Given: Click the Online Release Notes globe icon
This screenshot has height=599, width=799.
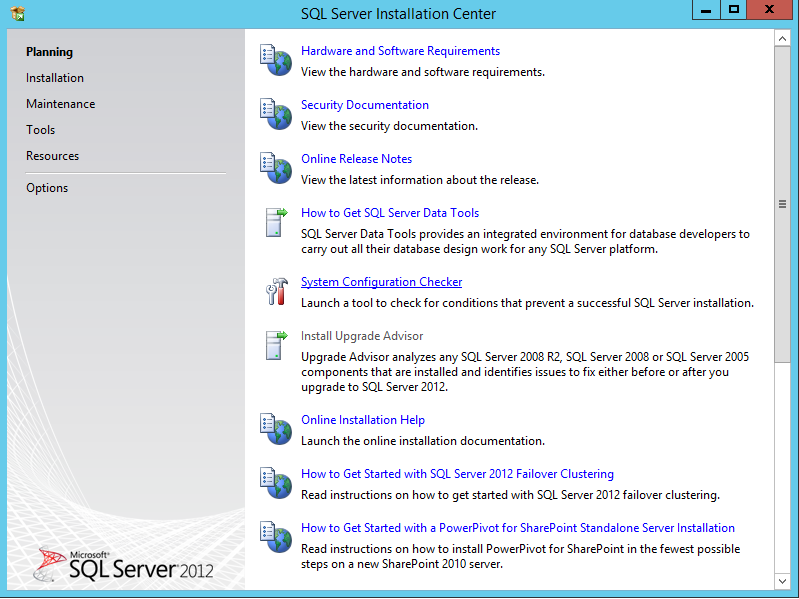Looking at the screenshot, I should [276, 168].
